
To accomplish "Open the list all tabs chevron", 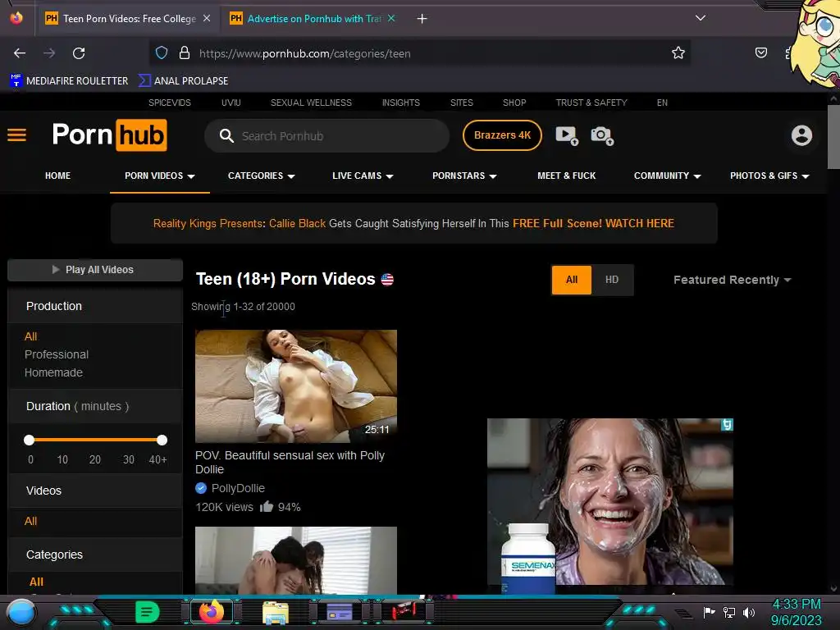I will click(701, 18).
